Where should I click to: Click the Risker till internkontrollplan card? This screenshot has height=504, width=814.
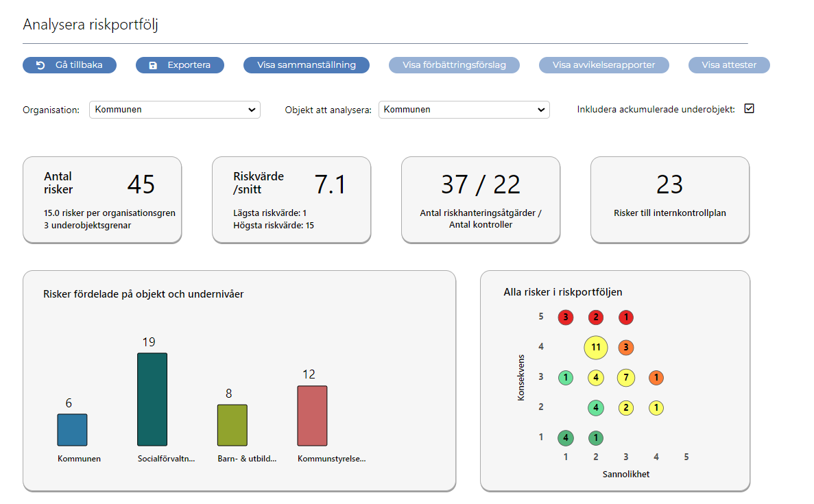click(x=669, y=200)
